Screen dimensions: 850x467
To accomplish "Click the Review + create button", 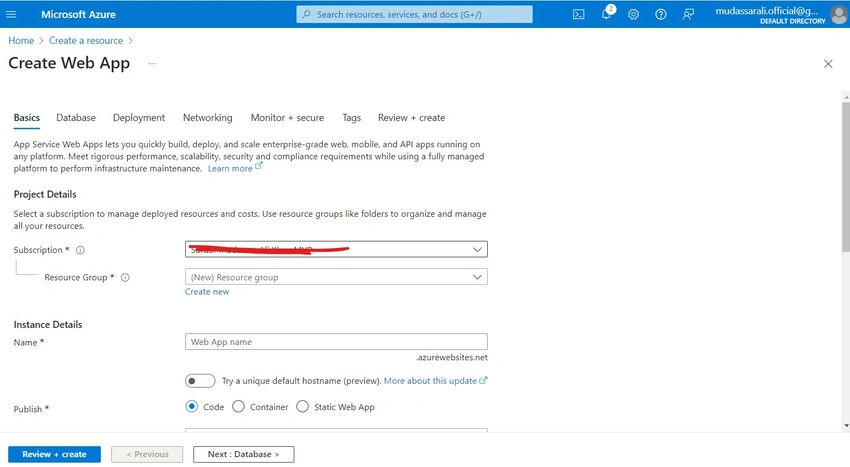I will click(54, 455).
